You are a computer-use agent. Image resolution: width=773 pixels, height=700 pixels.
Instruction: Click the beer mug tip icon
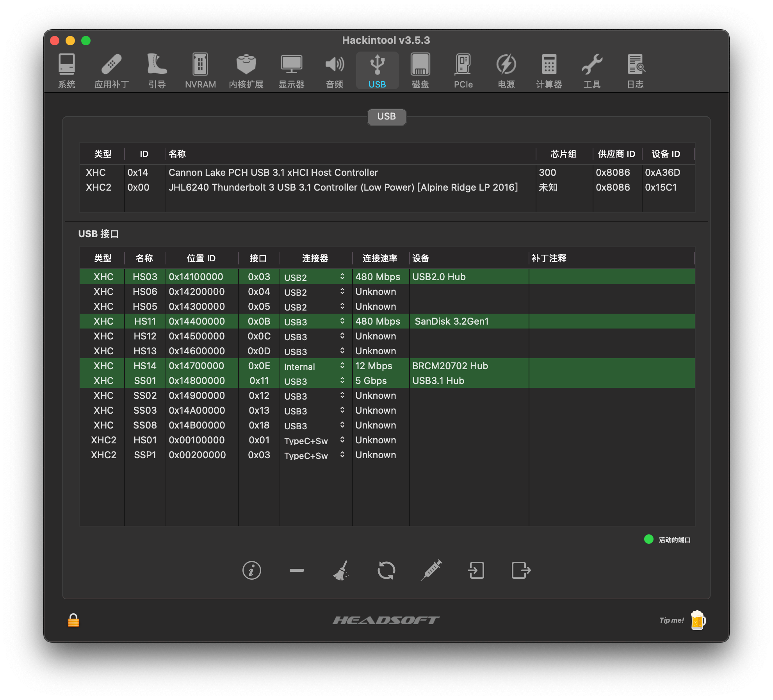pos(698,620)
